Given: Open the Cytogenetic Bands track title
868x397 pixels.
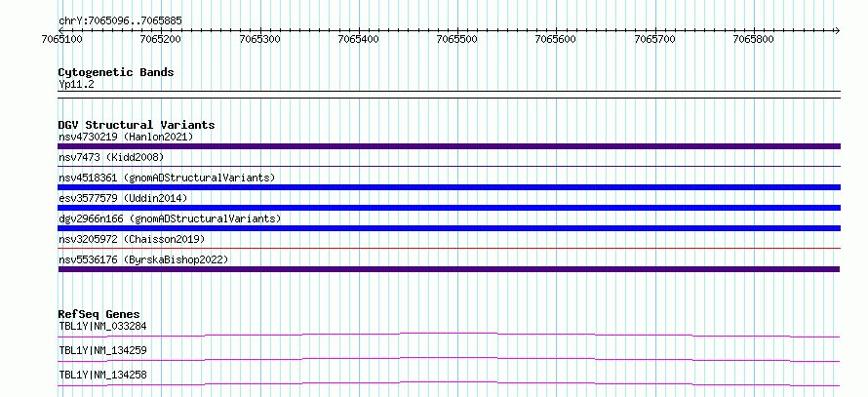Looking at the screenshot, I should (116, 72).
